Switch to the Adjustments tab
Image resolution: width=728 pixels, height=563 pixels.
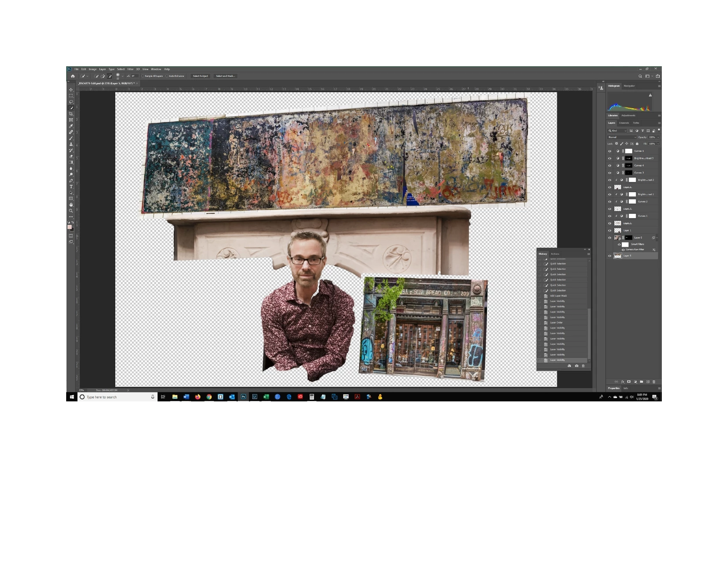[628, 115]
